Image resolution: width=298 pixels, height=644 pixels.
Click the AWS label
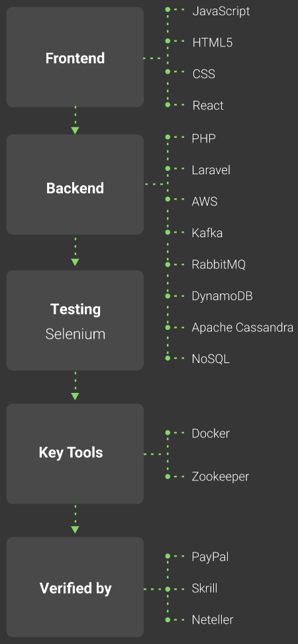coord(205,201)
